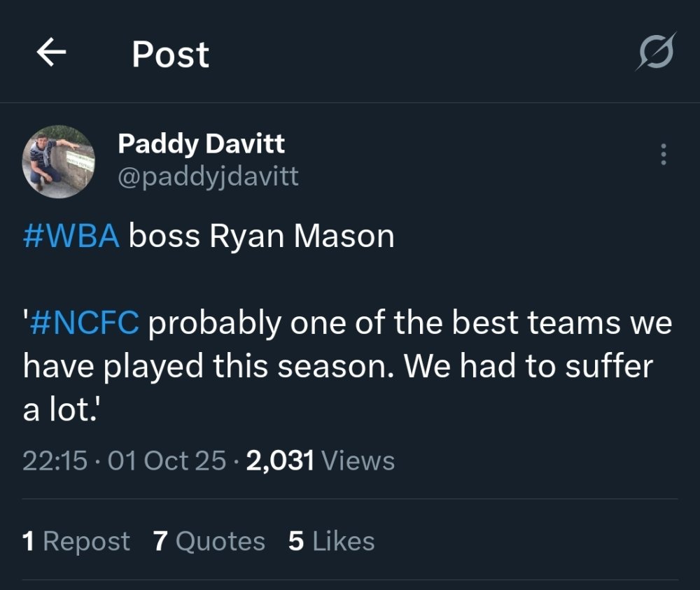Visit the @paddyjdavitt handle

(208, 176)
